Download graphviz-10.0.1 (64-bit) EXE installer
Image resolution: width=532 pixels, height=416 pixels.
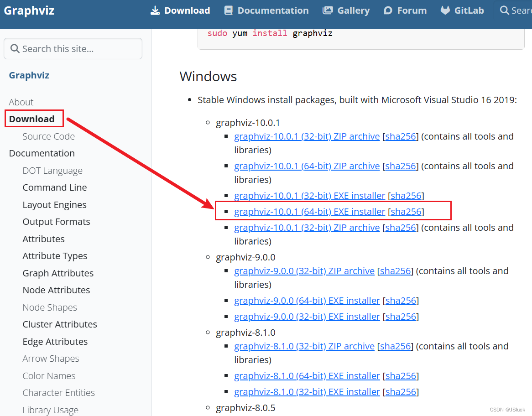coord(309,212)
